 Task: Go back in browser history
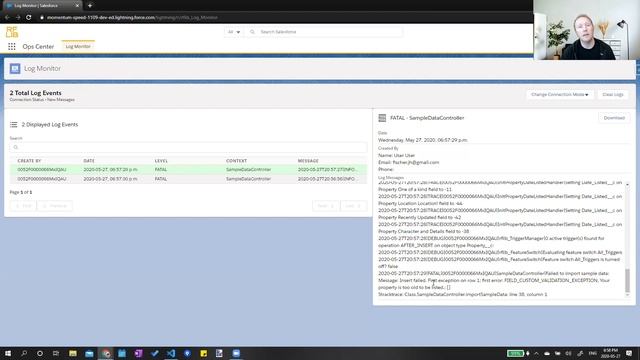click(x=7, y=18)
